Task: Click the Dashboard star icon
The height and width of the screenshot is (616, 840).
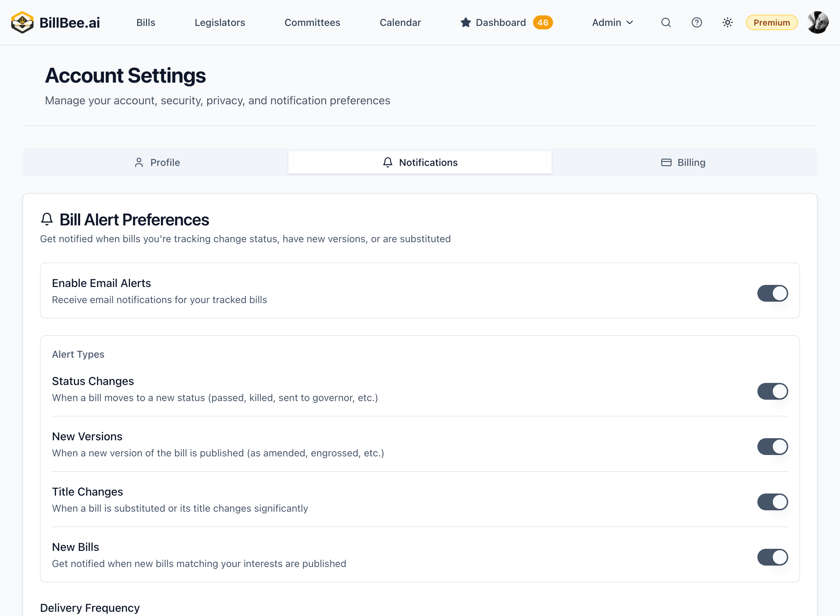Action: [465, 22]
